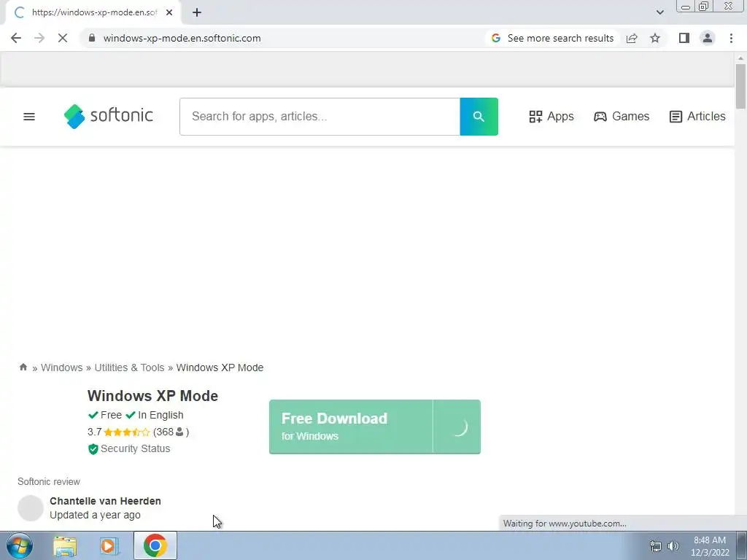Screen dimensions: 747x560
Task: Click the Softonic review label
Action: (x=49, y=481)
